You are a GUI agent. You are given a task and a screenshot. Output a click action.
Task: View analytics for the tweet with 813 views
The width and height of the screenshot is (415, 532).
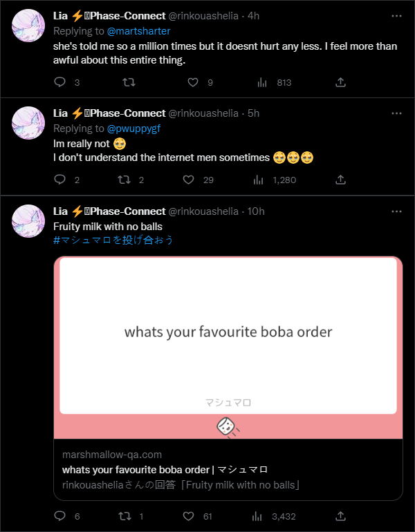tap(262, 82)
